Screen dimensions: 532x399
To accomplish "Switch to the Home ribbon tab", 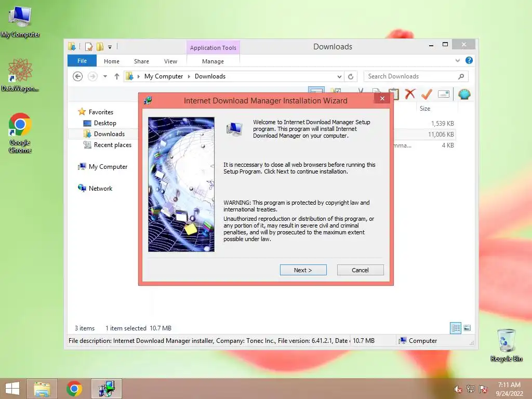I will click(112, 61).
